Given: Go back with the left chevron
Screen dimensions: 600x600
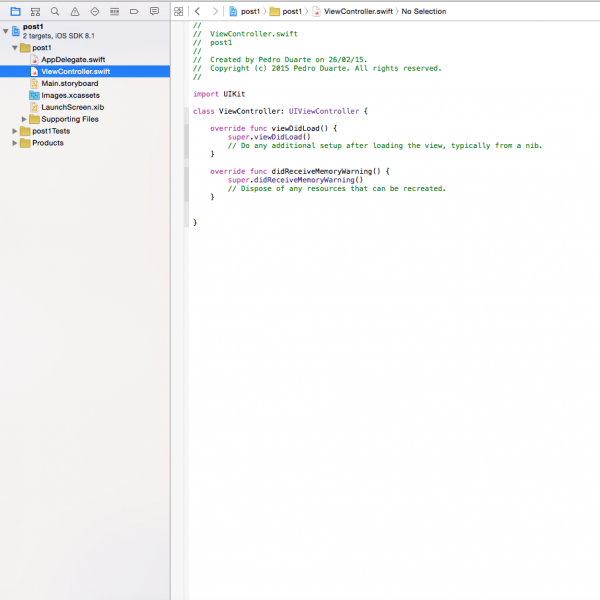Looking at the screenshot, I should coord(197,11).
